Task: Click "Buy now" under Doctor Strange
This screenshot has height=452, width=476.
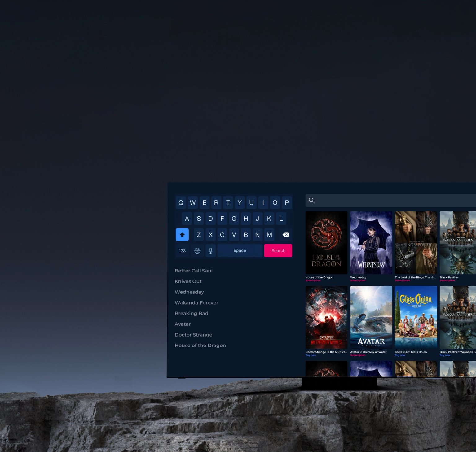Action: [311, 355]
